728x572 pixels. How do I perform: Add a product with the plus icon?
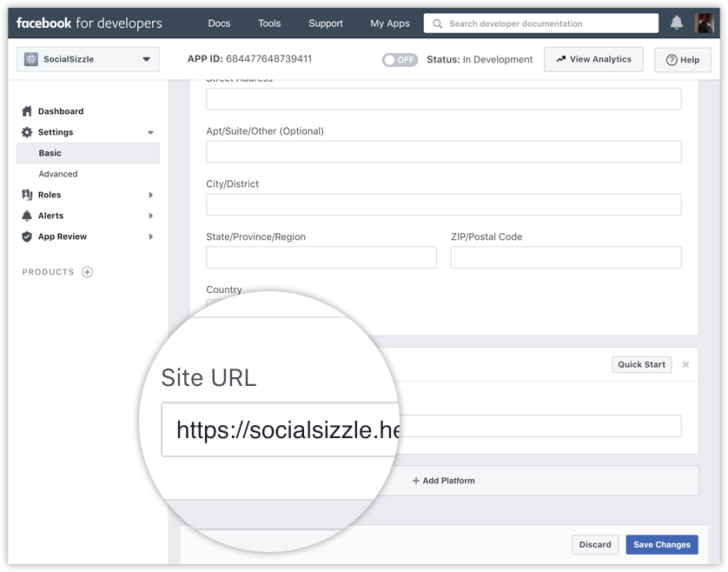point(87,272)
